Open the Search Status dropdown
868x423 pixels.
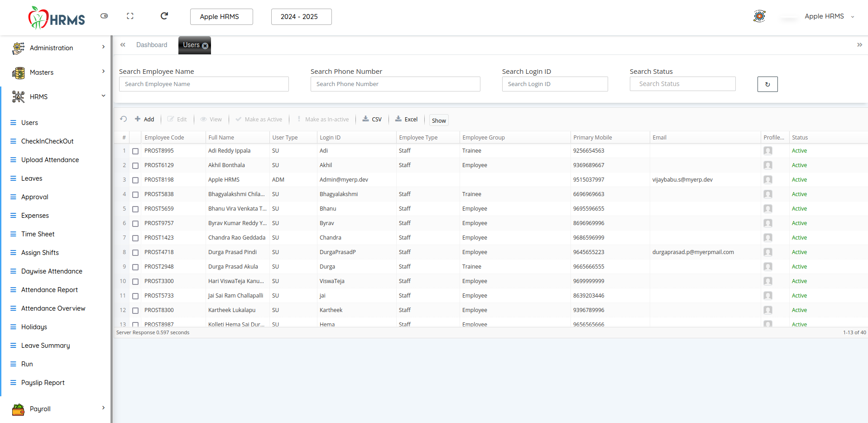(682, 84)
